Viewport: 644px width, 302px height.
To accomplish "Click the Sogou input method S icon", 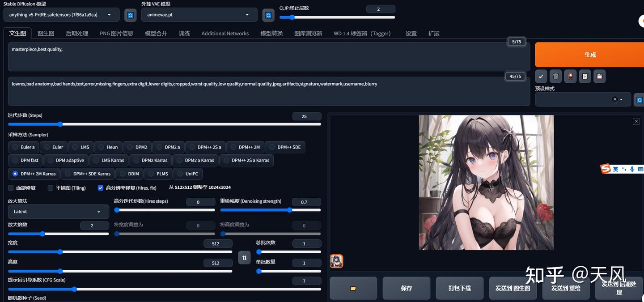I will click(606, 169).
